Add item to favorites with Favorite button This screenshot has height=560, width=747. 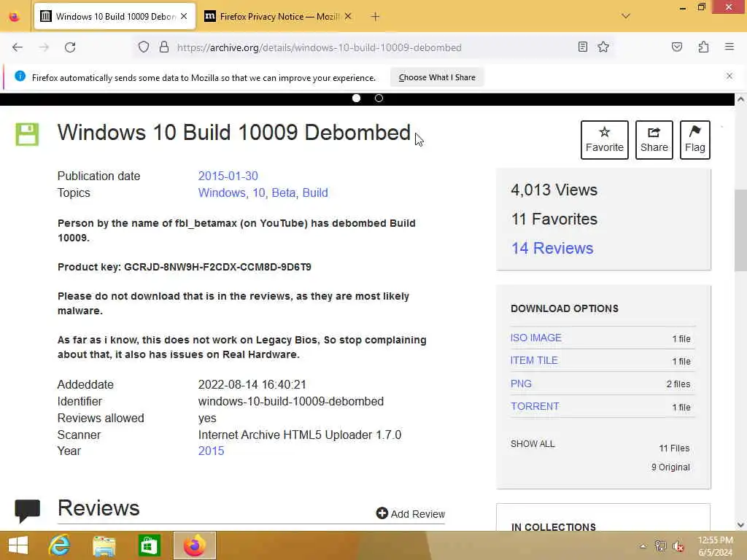tap(604, 140)
